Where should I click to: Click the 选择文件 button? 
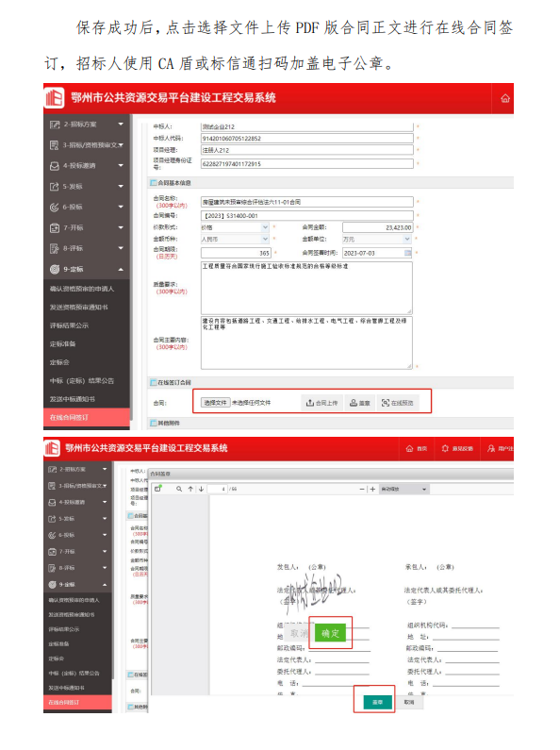[x=215, y=403]
